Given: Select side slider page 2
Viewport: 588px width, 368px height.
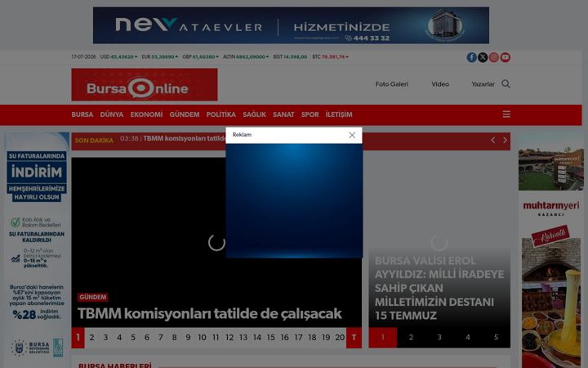Looking at the screenshot, I should click(411, 338).
